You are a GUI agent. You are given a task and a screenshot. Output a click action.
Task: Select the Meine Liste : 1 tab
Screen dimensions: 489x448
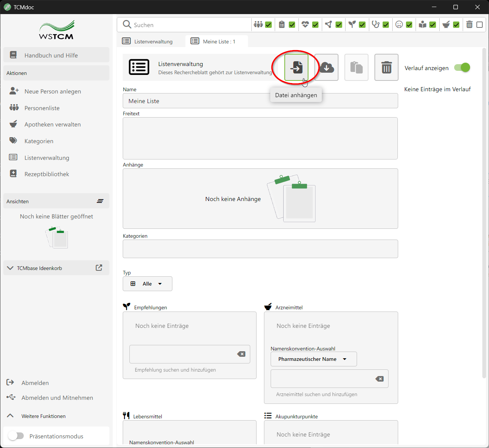[x=217, y=41]
